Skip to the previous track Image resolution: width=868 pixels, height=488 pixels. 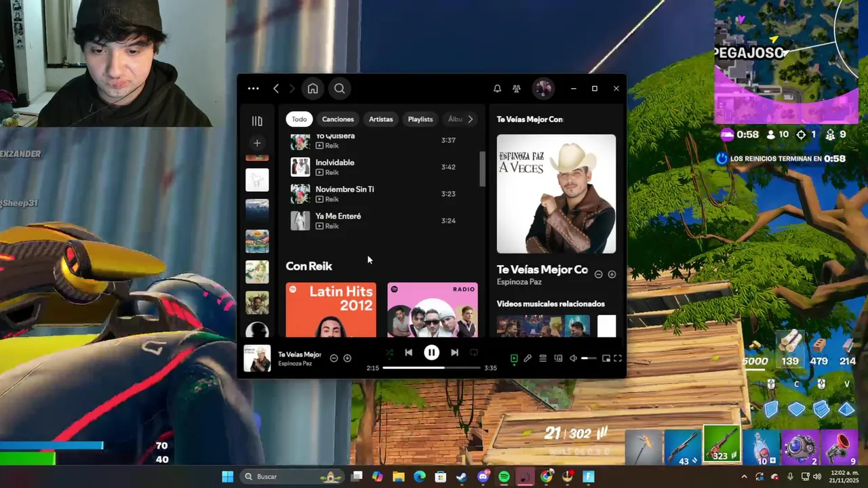[408, 352]
